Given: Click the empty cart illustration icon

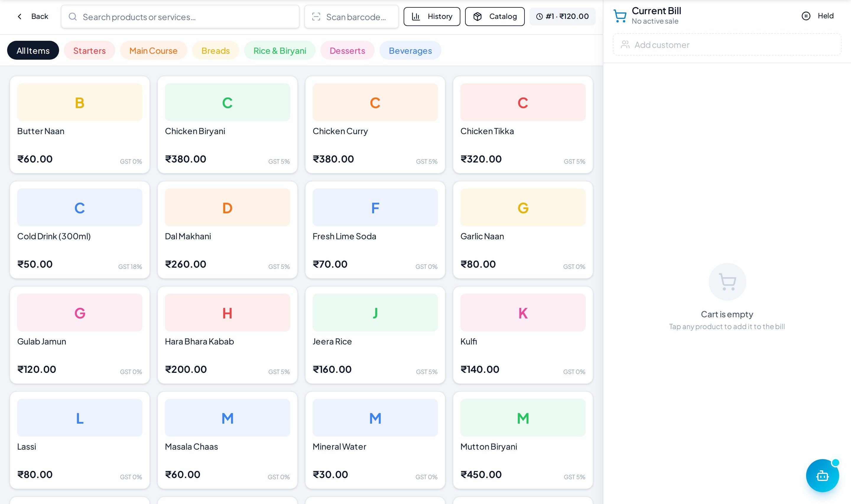Looking at the screenshot, I should tap(727, 282).
